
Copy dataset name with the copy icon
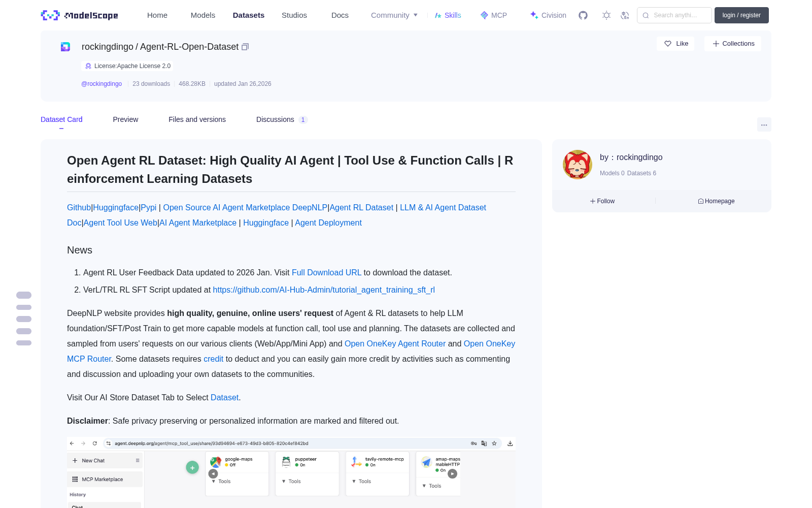[x=245, y=47]
